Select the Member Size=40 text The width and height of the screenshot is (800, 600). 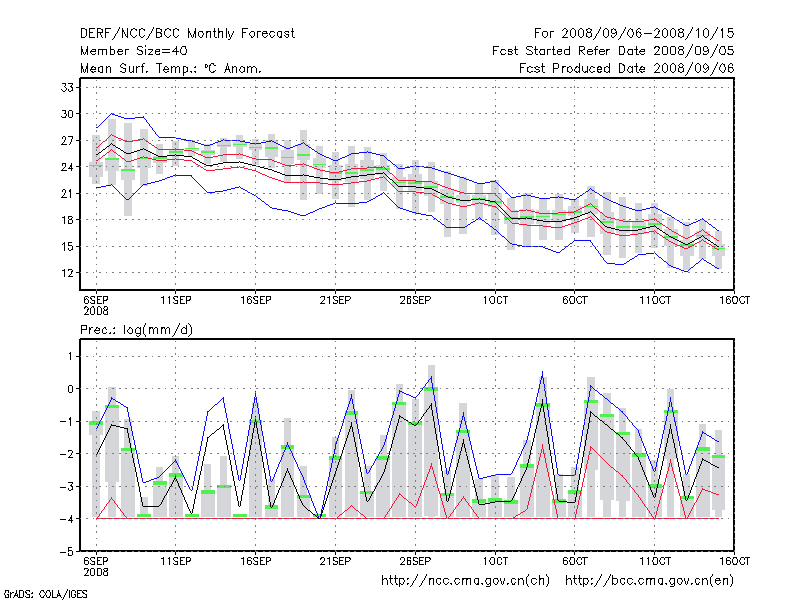pyautogui.click(x=133, y=51)
